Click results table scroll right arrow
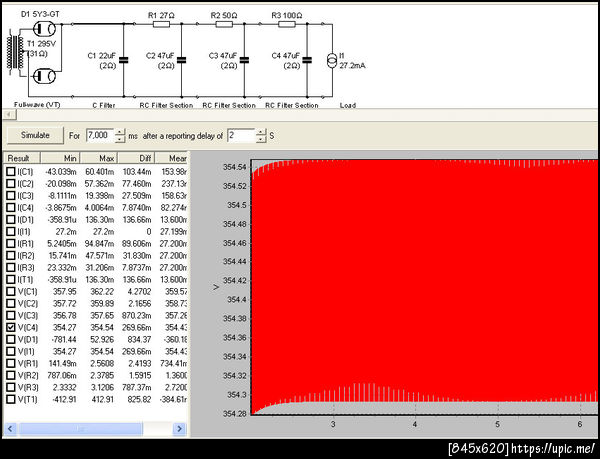 pyautogui.click(x=179, y=429)
